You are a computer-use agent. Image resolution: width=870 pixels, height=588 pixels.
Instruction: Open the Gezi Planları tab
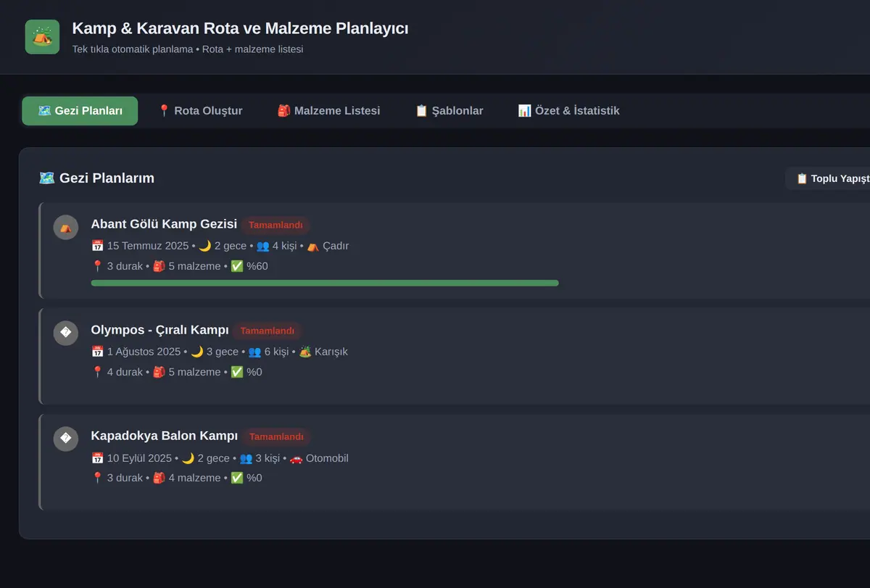point(80,111)
